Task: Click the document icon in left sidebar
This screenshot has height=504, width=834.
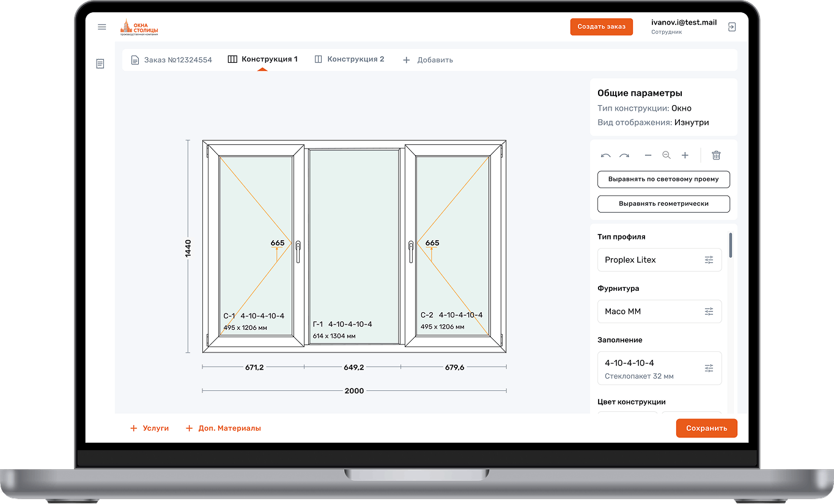Action: coord(100,64)
